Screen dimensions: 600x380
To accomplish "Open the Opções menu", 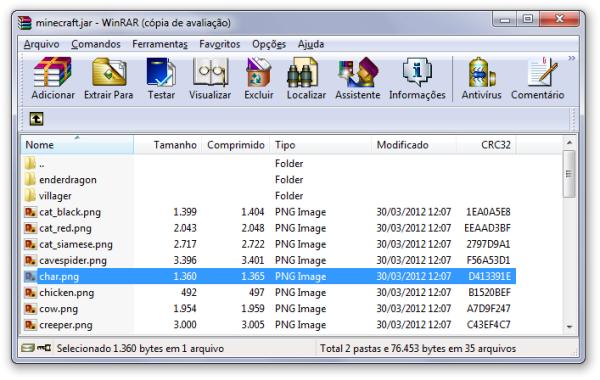I will coord(269,44).
